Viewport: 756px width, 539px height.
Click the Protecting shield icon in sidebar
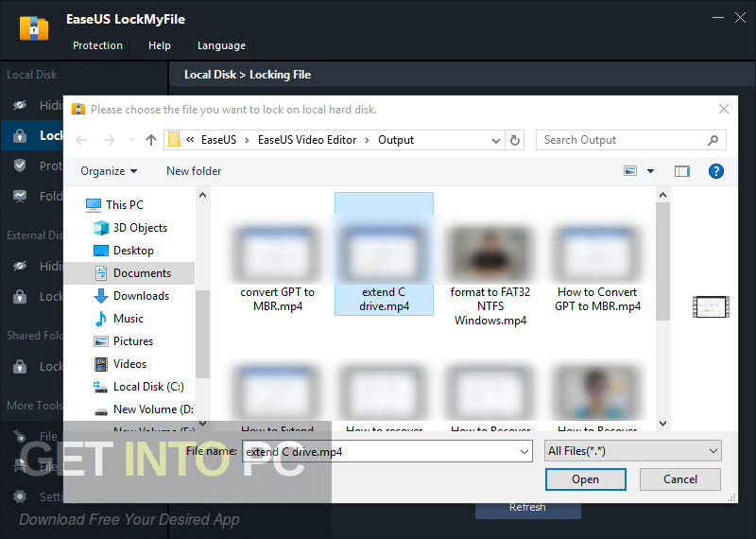click(x=20, y=165)
